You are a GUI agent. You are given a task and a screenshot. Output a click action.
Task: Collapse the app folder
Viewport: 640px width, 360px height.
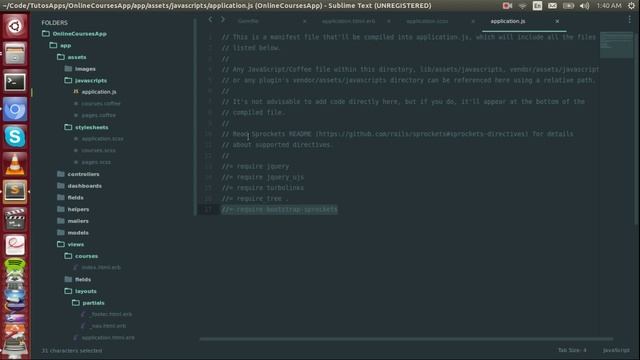[x=60, y=45]
